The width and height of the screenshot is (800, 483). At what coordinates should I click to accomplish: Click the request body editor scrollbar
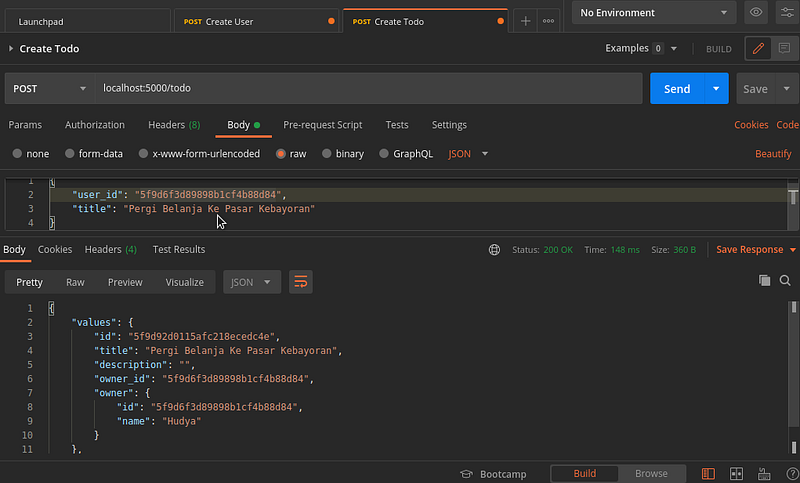(793, 204)
